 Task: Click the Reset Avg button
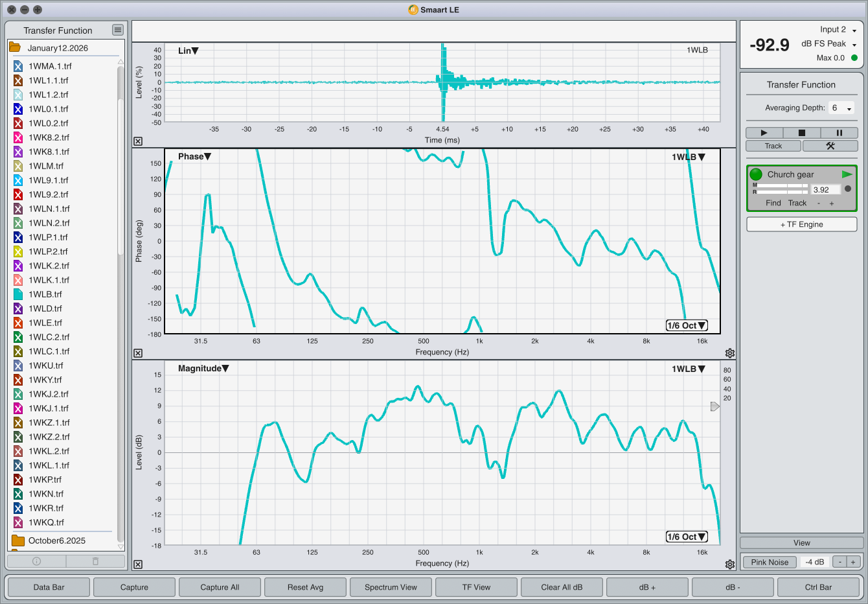coord(306,587)
